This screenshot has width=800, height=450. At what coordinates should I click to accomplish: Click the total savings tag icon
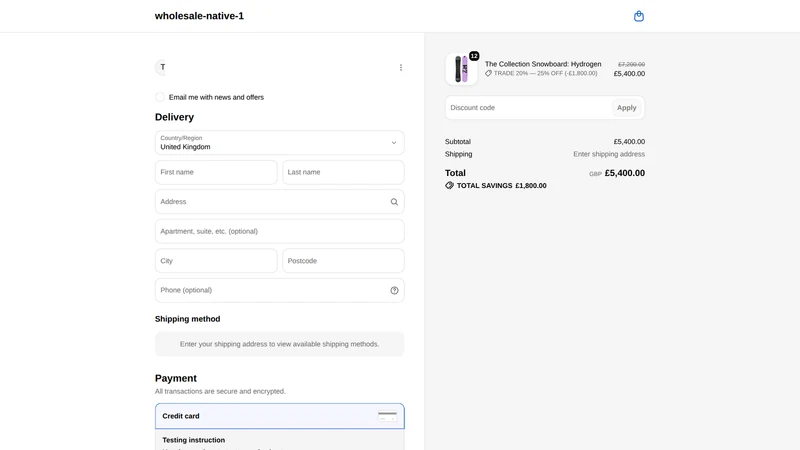(449, 186)
